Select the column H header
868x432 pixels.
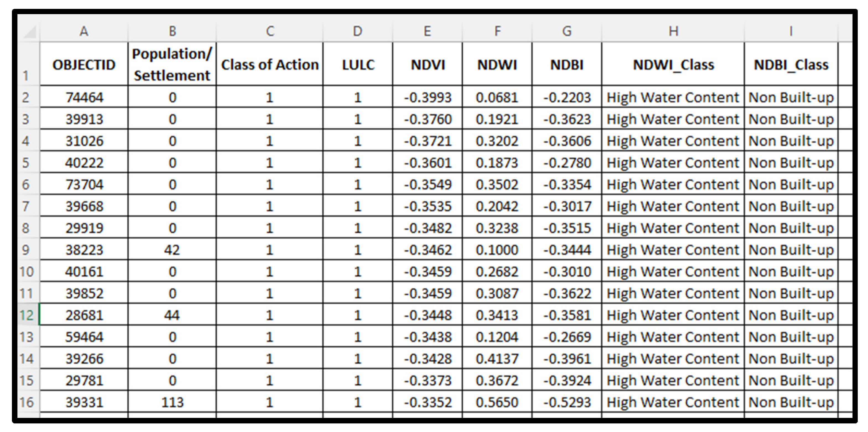[673, 31]
